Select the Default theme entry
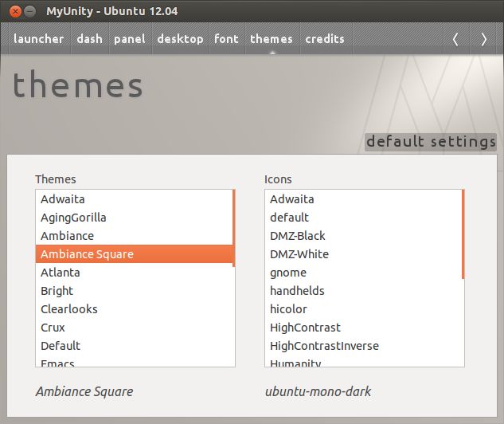The width and height of the screenshot is (504, 424). point(134,346)
